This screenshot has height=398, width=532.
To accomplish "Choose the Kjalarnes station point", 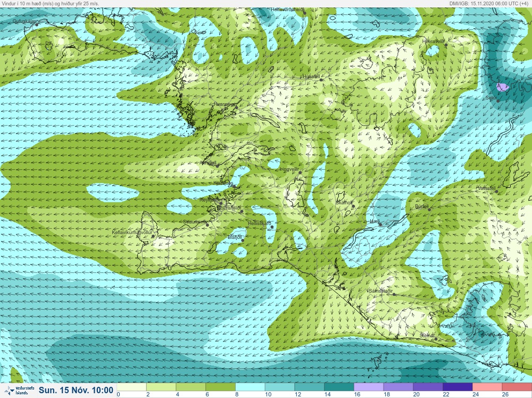I will (x=234, y=186).
